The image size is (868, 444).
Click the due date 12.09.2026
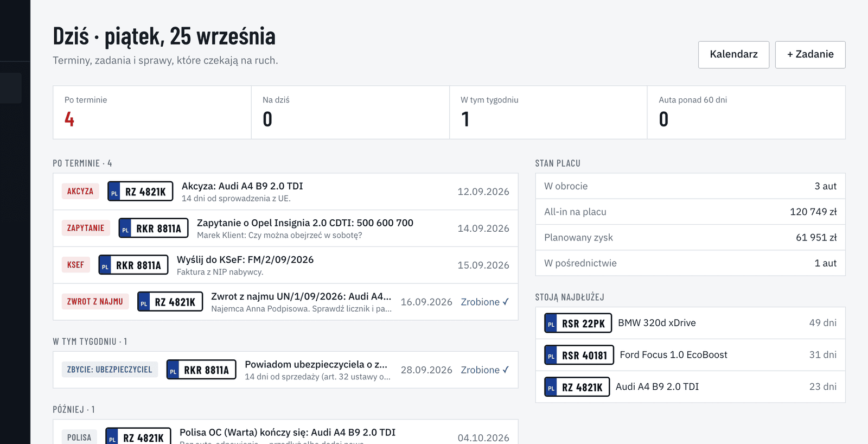click(483, 192)
